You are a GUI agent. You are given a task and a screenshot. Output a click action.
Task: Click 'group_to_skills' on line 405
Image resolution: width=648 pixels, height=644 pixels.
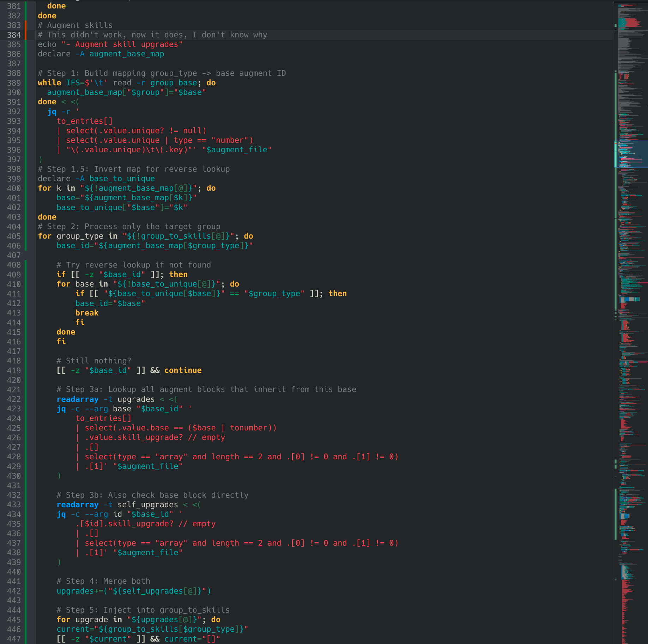click(x=176, y=236)
